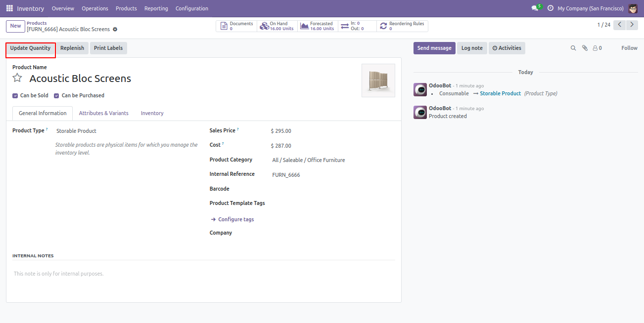Switch to General Information tab
Viewport: 644px width, 323px height.
tap(43, 113)
